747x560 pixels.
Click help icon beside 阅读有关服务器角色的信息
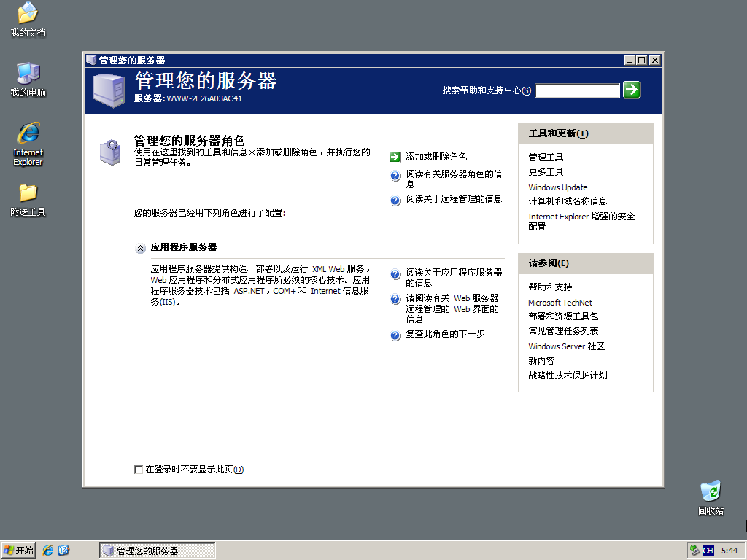click(394, 175)
